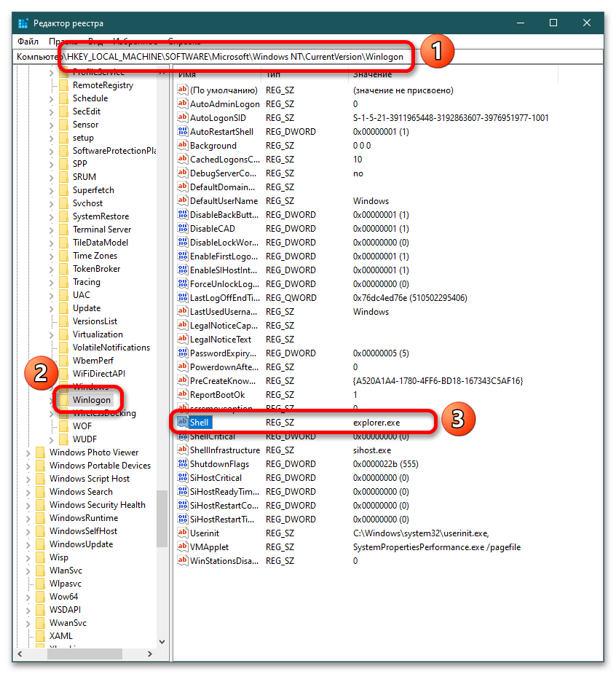The height and width of the screenshot is (674, 616).
Task: Click the ShutdownFlags DWORD value icon
Action: pyautogui.click(x=183, y=464)
